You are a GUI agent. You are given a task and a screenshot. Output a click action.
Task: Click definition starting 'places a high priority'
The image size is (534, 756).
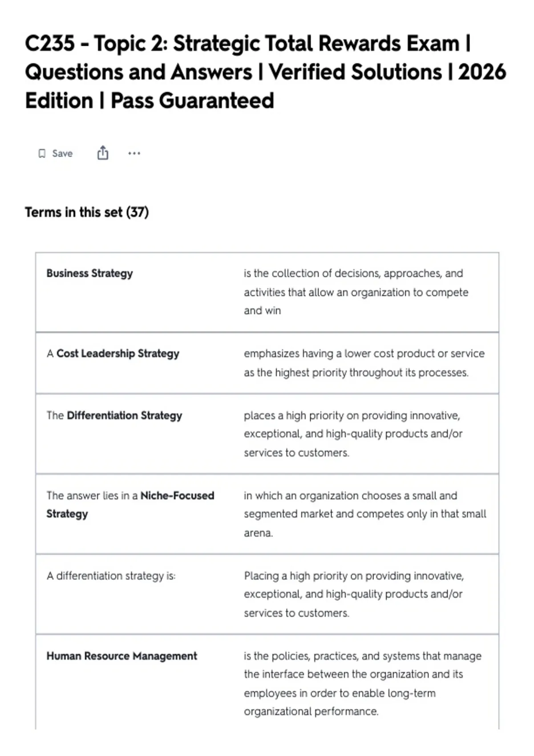[353, 434]
